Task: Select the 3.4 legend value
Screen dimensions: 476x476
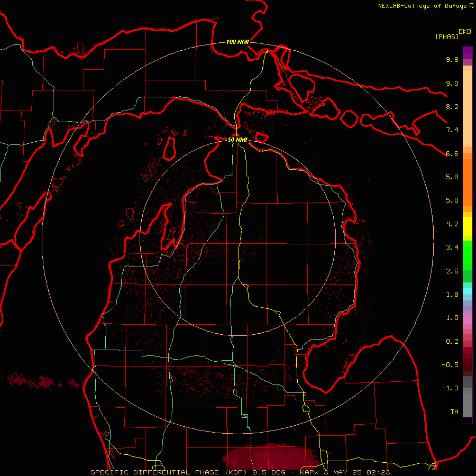Action: point(452,248)
